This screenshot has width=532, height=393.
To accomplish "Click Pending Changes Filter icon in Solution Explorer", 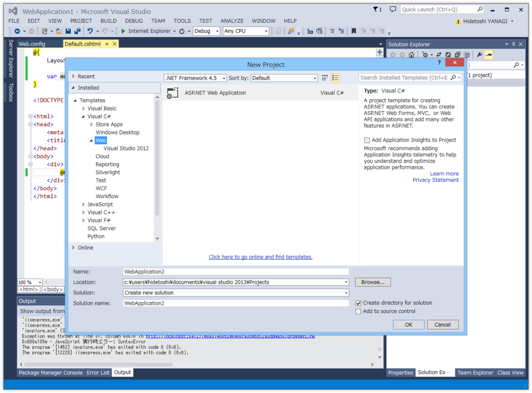I will 425,55.
